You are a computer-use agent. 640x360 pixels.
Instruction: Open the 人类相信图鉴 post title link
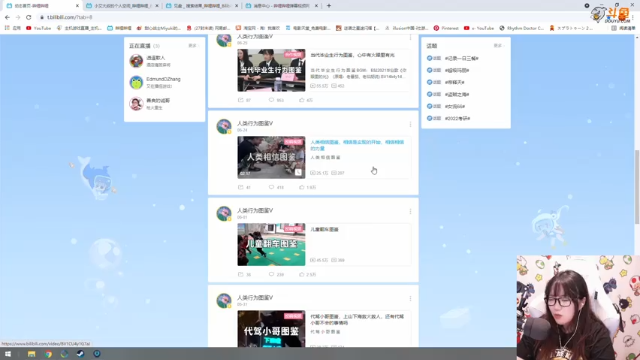(357, 145)
